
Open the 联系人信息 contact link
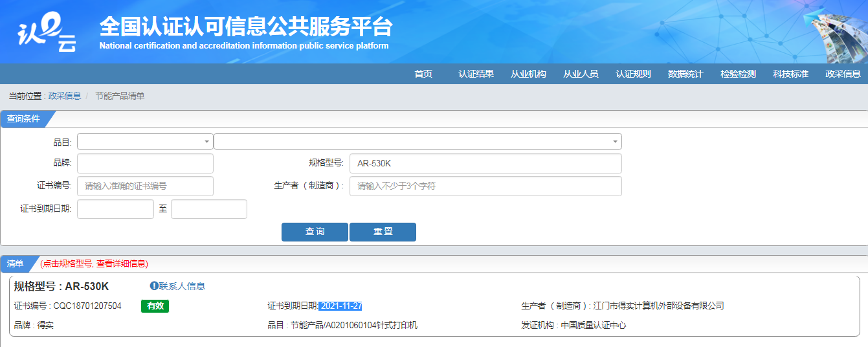183,286
